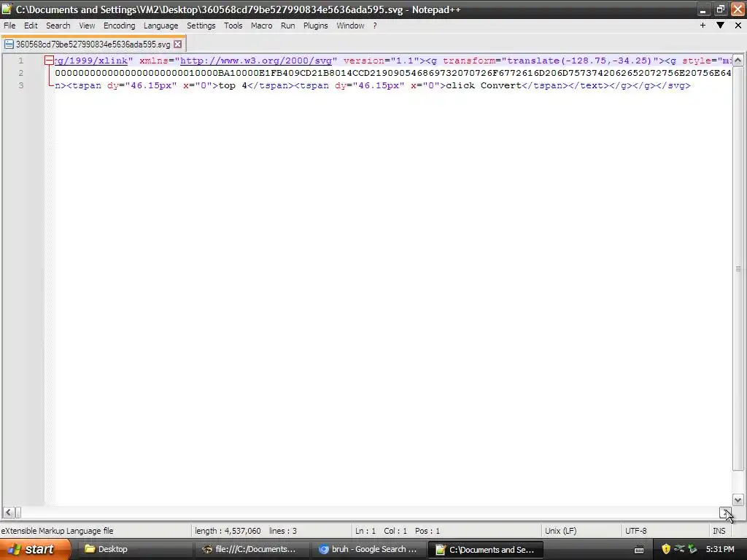Click the vertical scrollbar down arrow
The height and width of the screenshot is (560, 747).
738,500
